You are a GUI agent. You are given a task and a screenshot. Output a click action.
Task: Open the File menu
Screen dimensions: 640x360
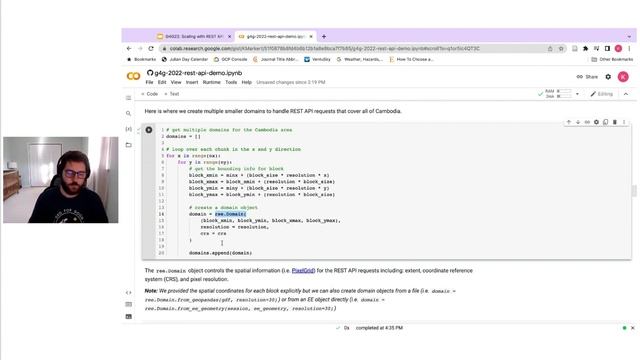149,82
